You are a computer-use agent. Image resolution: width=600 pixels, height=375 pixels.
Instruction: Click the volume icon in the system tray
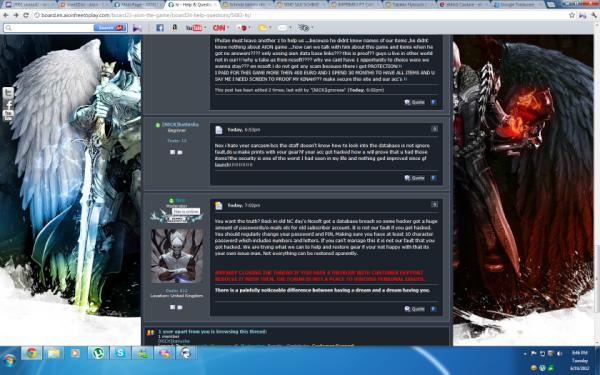pyautogui.click(x=559, y=354)
